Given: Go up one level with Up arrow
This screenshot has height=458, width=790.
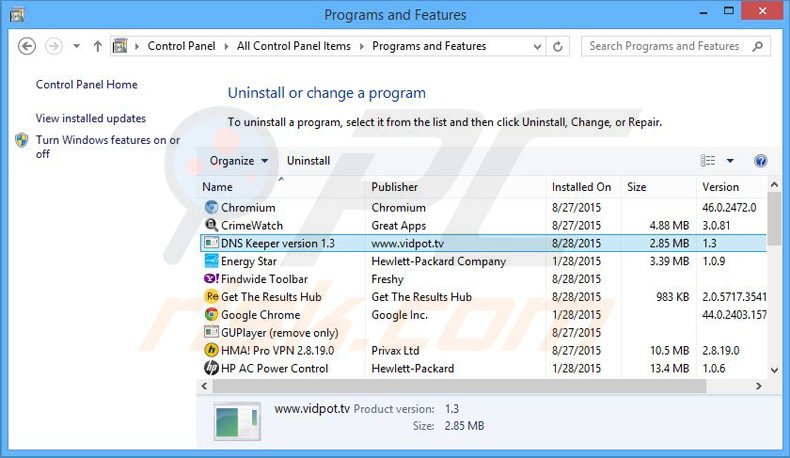Looking at the screenshot, I should coord(98,46).
